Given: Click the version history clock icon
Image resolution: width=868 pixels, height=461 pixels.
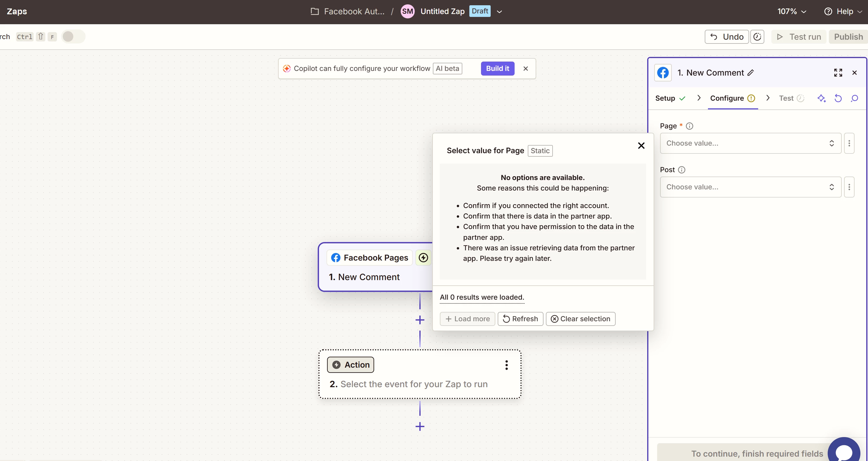Looking at the screenshot, I should [x=757, y=37].
